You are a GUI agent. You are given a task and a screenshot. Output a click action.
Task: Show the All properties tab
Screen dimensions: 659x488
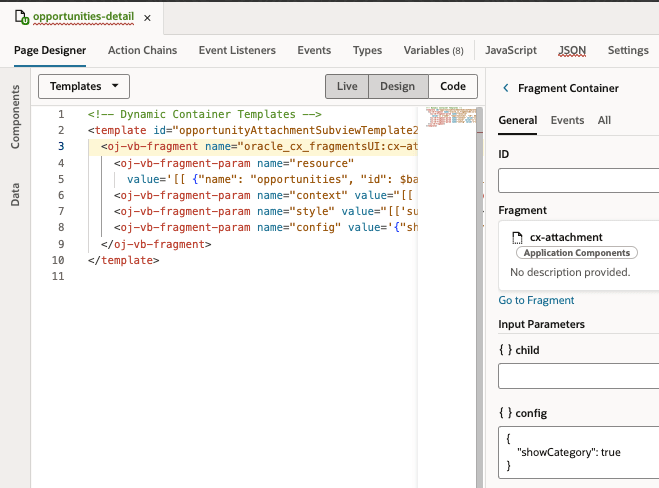tap(604, 120)
